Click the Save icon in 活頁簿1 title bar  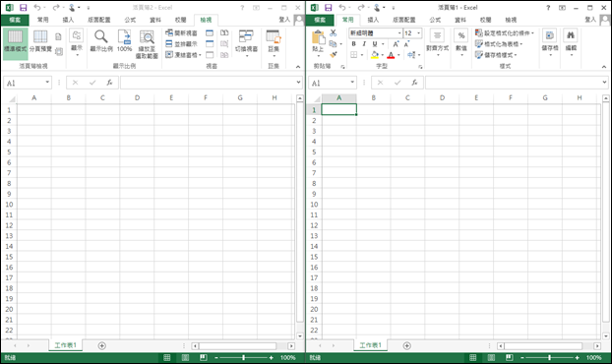[x=329, y=8]
